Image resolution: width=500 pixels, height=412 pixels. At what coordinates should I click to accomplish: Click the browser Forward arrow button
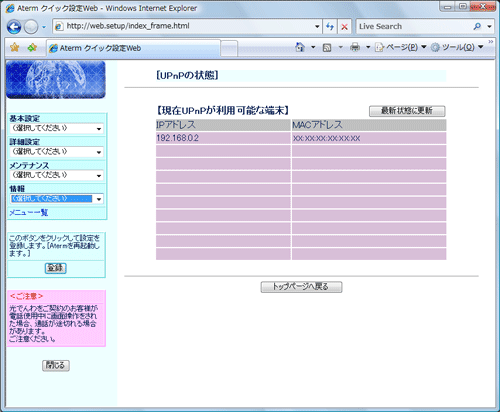pos(31,27)
